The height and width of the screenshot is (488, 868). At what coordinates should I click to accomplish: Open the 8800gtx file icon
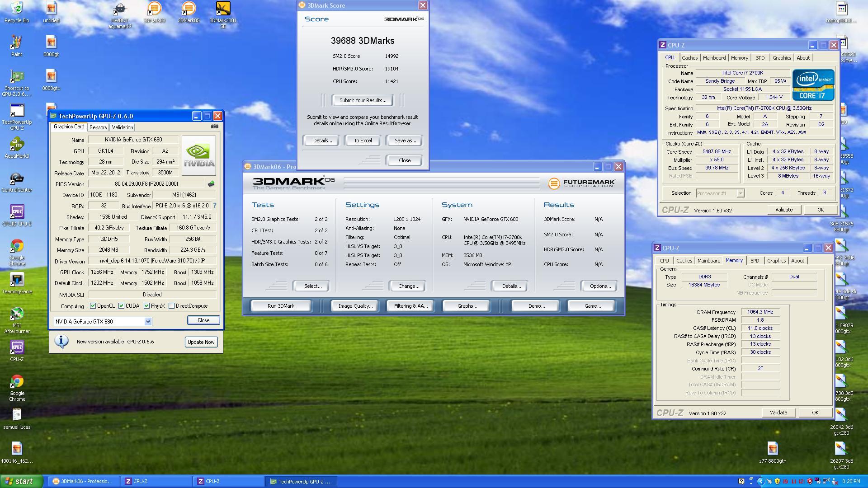(x=51, y=80)
